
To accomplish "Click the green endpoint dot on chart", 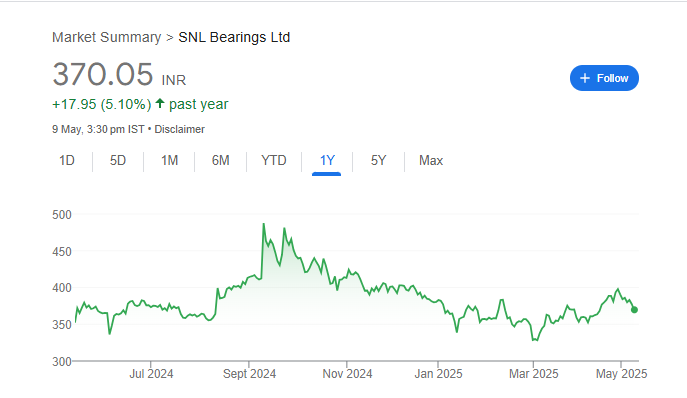I will coord(634,309).
